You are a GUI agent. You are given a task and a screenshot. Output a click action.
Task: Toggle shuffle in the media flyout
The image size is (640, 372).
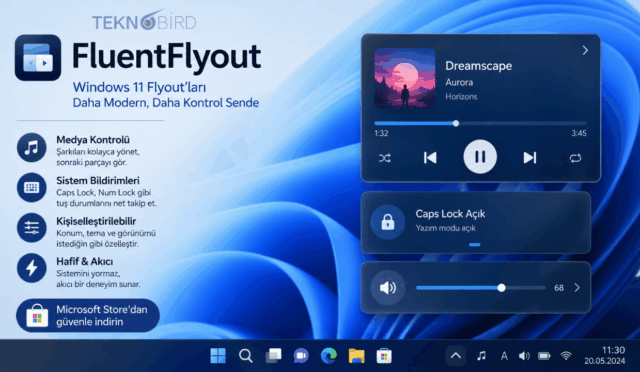[x=384, y=158]
